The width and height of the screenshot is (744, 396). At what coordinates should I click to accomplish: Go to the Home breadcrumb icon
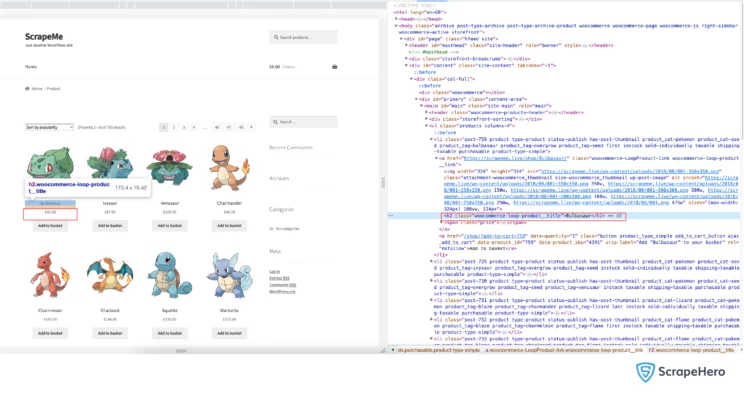(27, 89)
